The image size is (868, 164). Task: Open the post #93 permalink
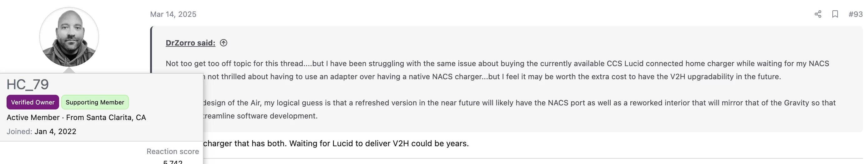(855, 14)
